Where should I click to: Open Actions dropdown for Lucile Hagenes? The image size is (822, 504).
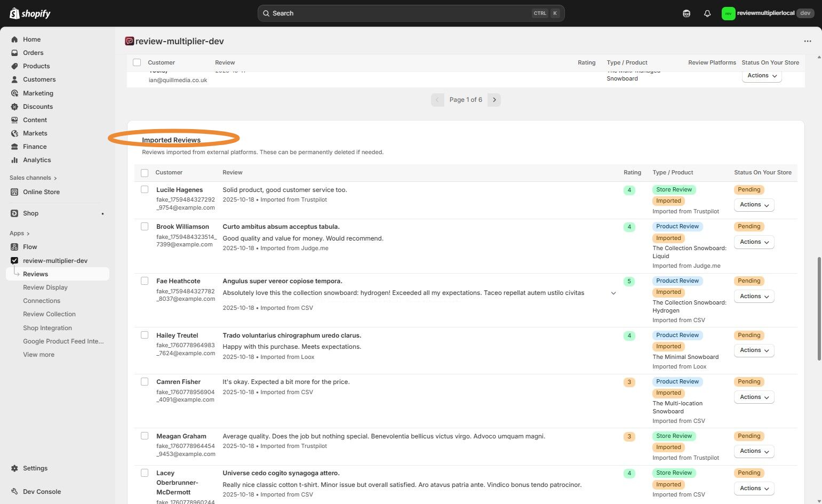click(754, 205)
